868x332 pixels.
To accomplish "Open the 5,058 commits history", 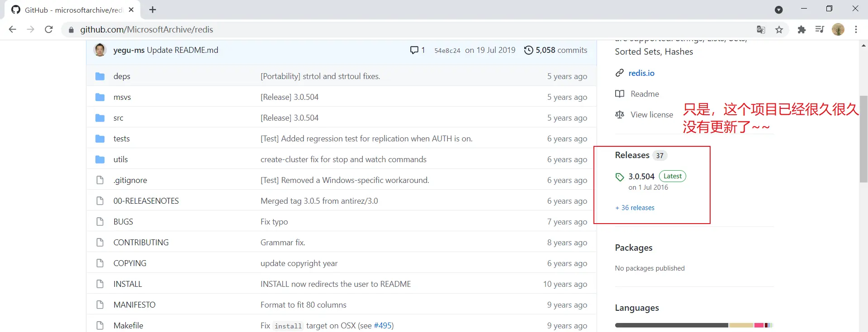I will pyautogui.click(x=555, y=50).
